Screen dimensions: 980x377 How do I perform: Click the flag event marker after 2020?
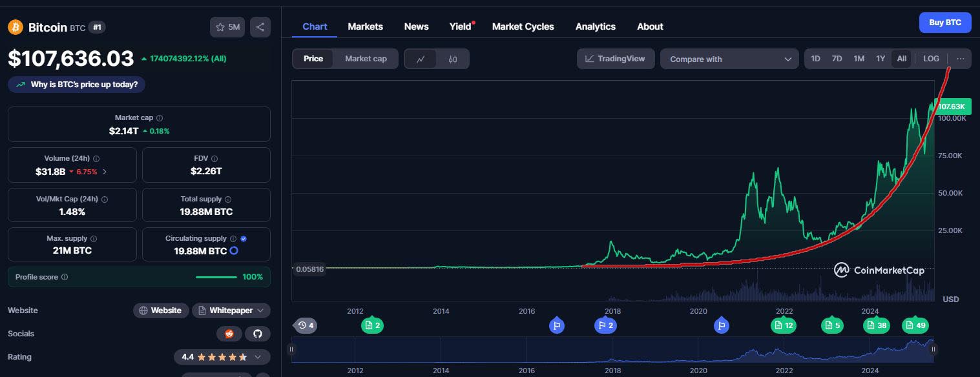point(722,325)
